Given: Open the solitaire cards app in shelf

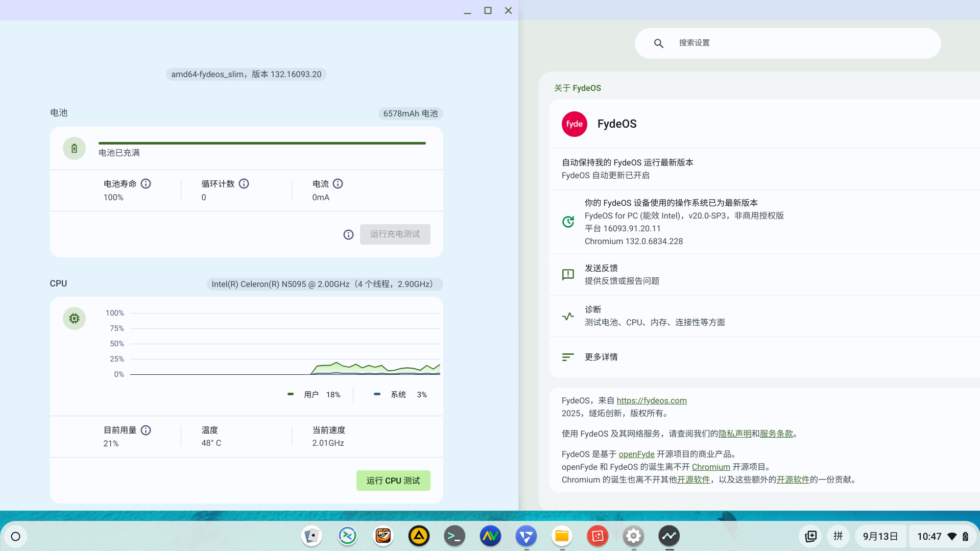Looking at the screenshot, I should click(312, 536).
